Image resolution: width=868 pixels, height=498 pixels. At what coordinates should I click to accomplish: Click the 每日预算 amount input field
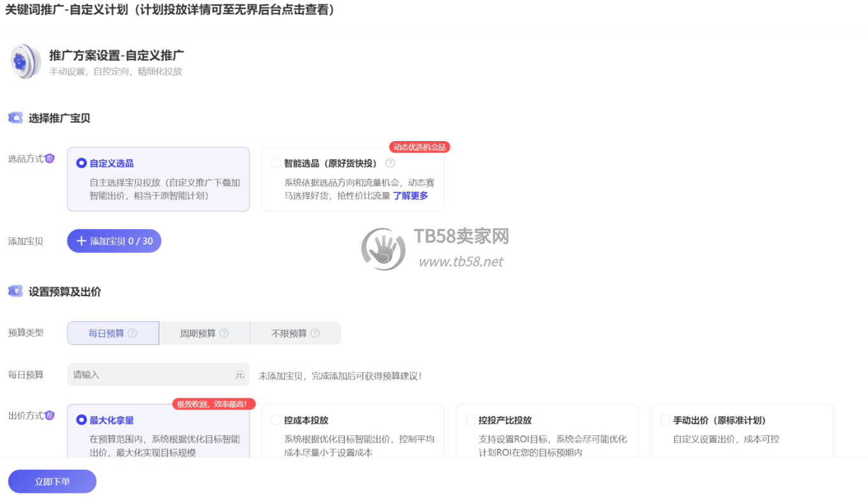[x=152, y=375]
